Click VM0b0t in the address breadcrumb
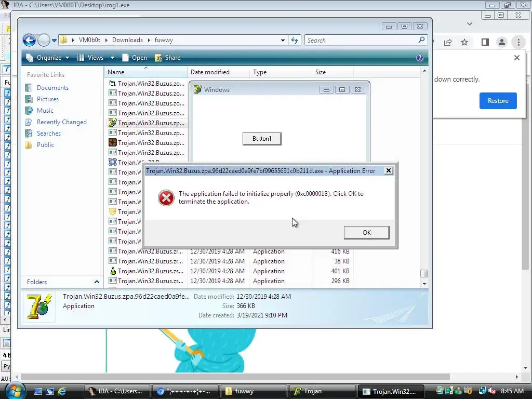The width and height of the screenshot is (532, 399). click(89, 40)
